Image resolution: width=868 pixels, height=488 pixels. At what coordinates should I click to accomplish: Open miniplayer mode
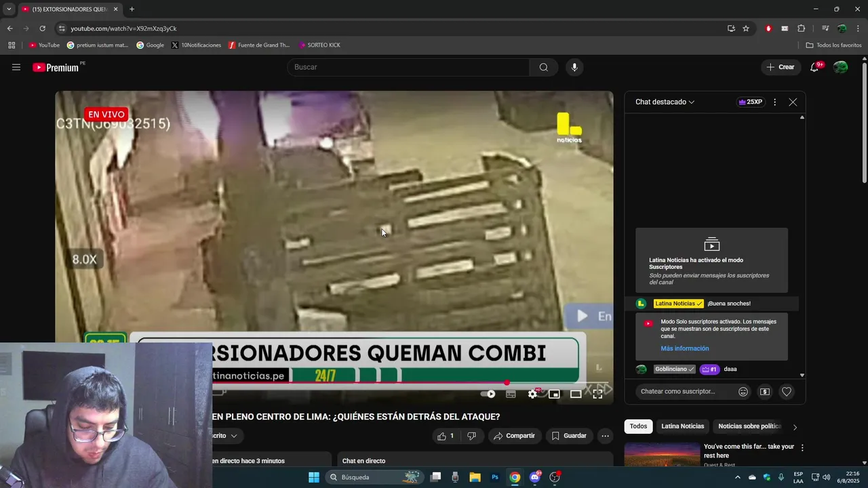[554, 394]
